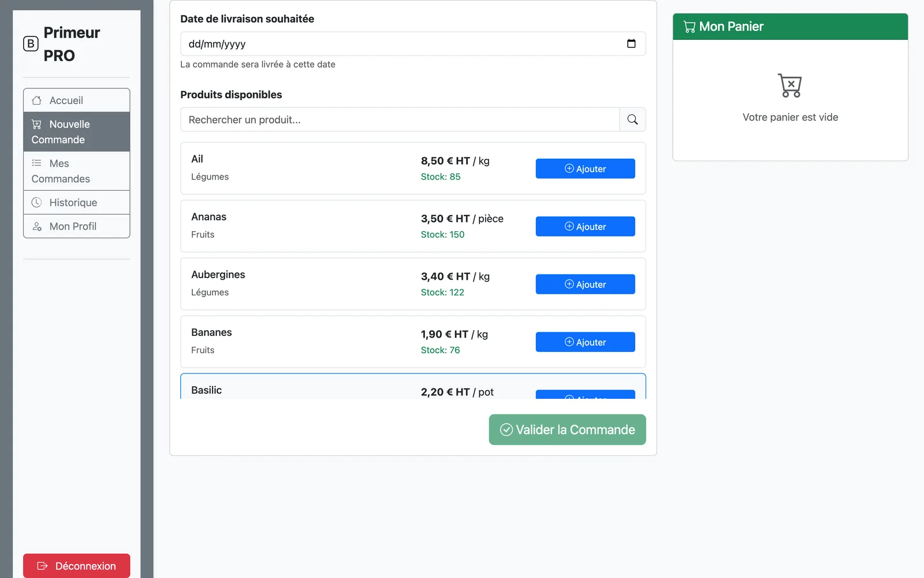The width and height of the screenshot is (924, 578).
Task: Click the 'Stock: 150' label
Action: (x=442, y=235)
